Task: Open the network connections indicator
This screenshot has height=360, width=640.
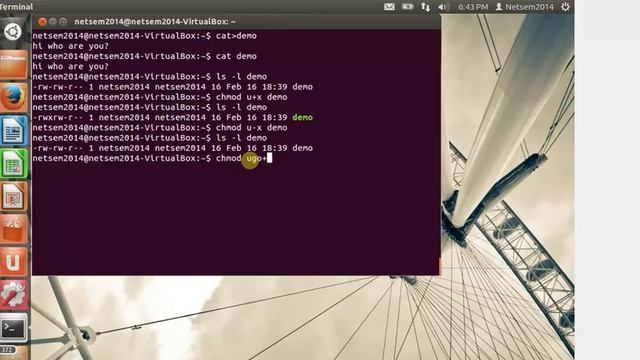Action: pyautogui.click(x=426, y=7)
